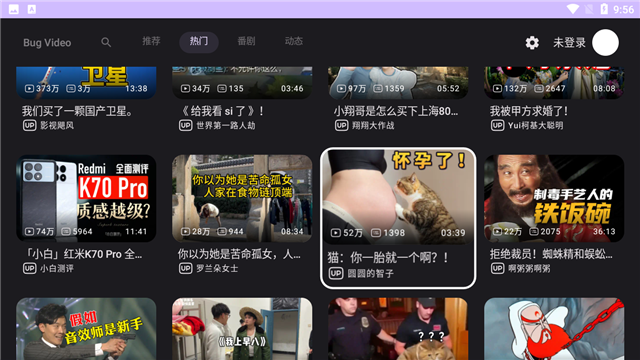The height and width of the screenshot is (360, 640).
Task: Click danmaku count icon showing 2075
Action: coord(534,231)
